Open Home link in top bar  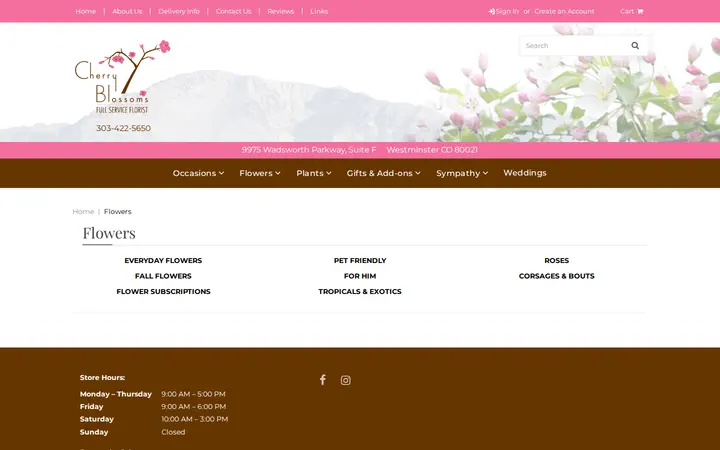pyautogui.click(x=85, y=11)
